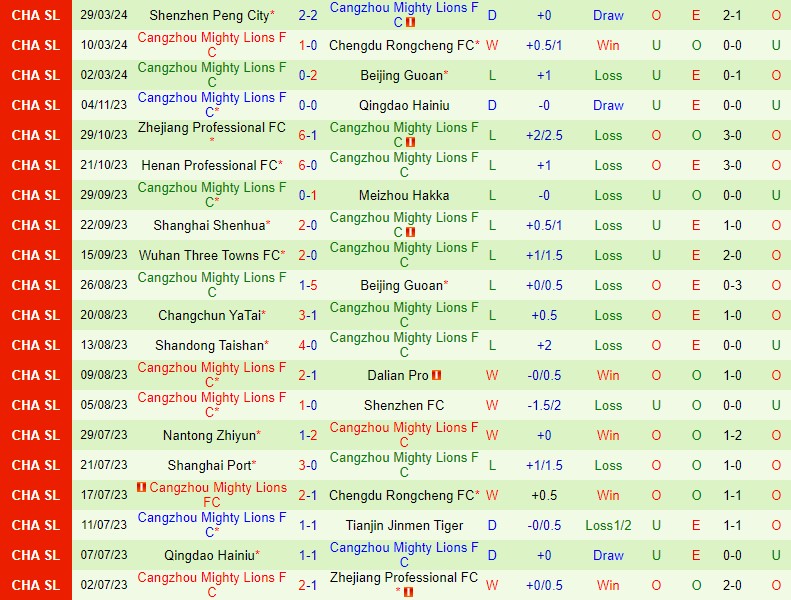This screenshot has height=600, width=791.
Task: Click handicap +2/2.5 on 29/10/23 row
Action: click(544, 135)
